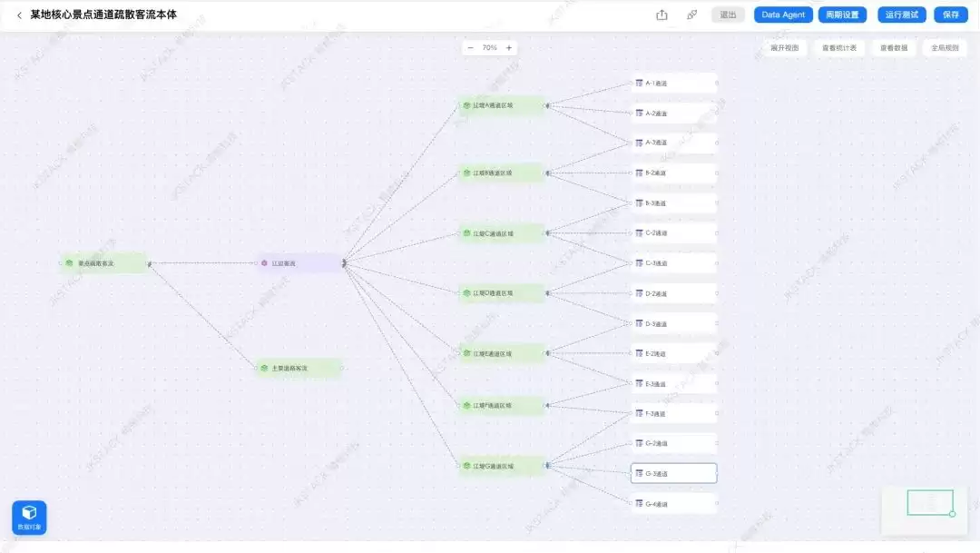Click the minimap viewport thumbnail

(930, 502)
